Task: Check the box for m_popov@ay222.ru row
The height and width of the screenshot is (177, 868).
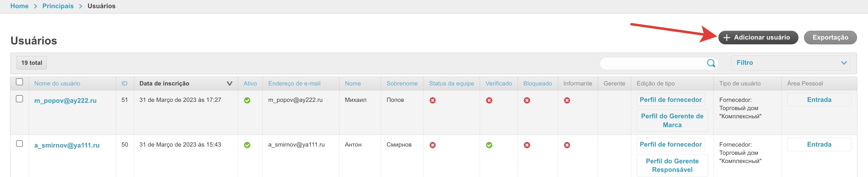Action: pos(20,99)
